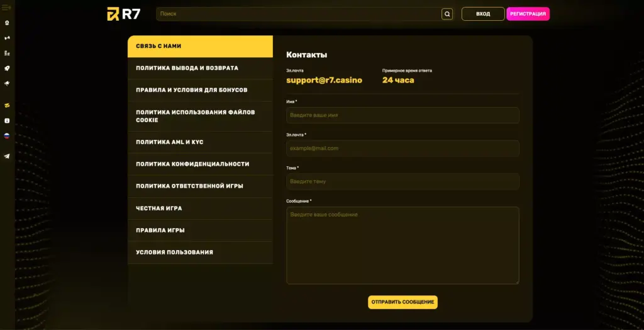Click the R7 logo

(x=124, y=14)
